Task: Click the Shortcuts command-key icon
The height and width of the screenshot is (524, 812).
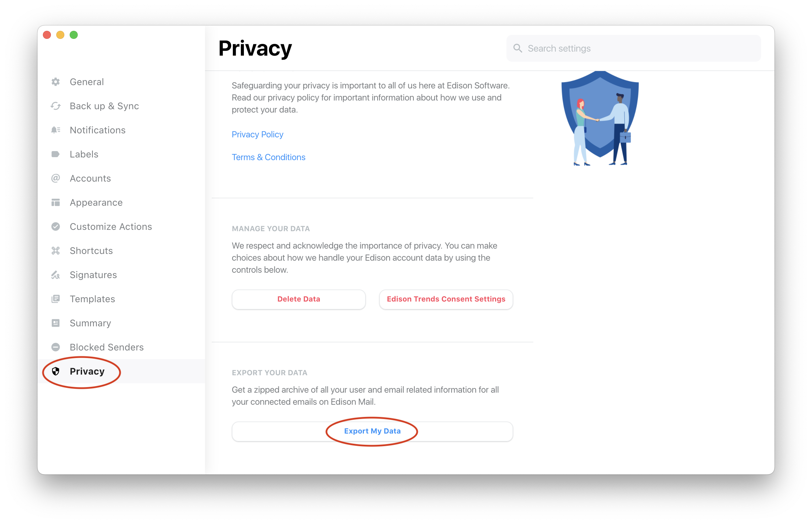Action: click(x=56, y=251)
